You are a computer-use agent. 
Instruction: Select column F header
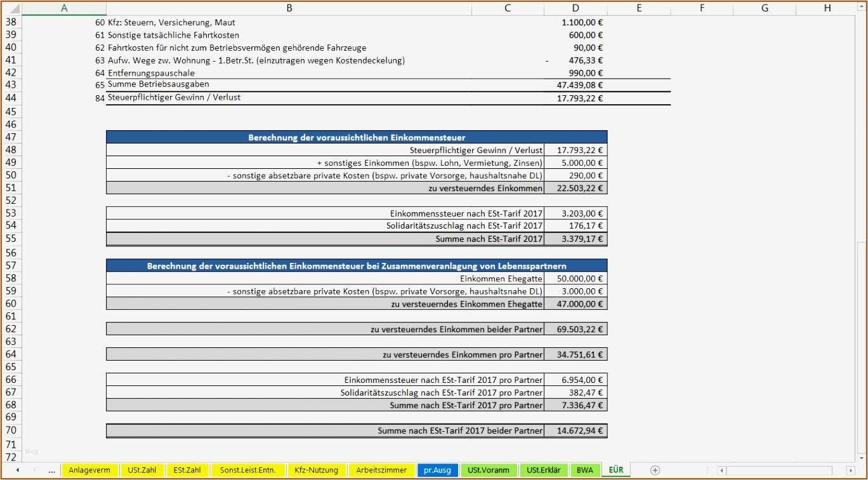pos(702,8)
